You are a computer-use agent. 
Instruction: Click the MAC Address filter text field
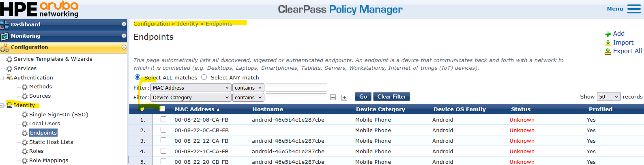296,88
